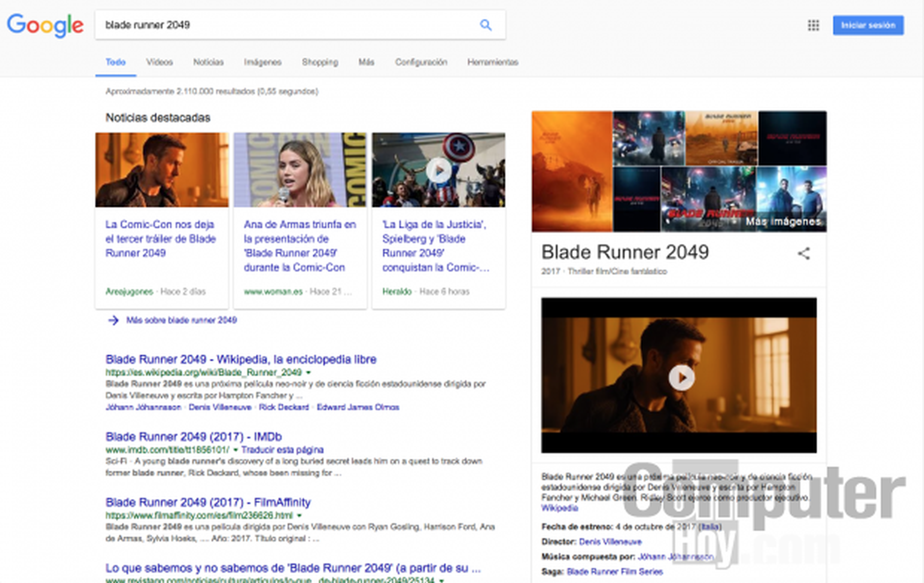This screenshot has width=924, height=583.
Task: Click Jóhann Jóhannsson sublink under Wikipedia result
Action: pyautogui.click(x=143, y=407)
